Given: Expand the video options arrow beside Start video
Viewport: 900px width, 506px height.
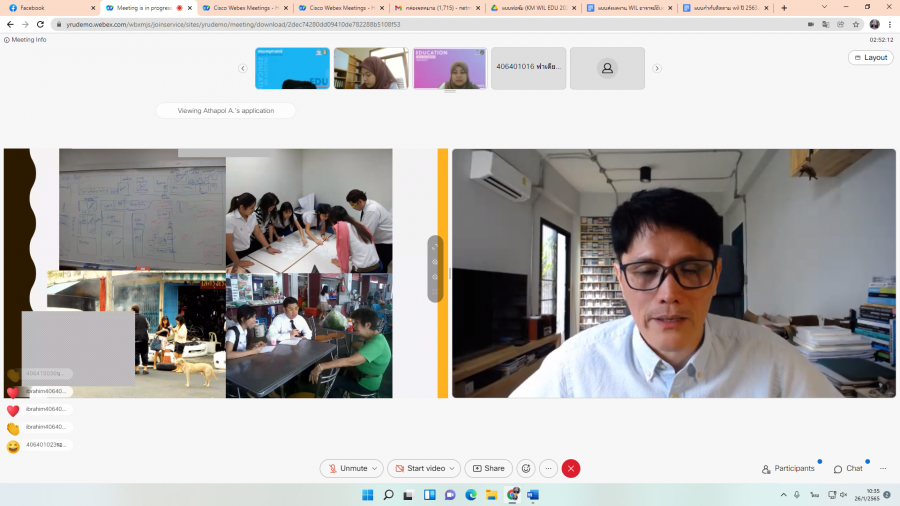Looking at the screenshot, I should pos(453,468).
